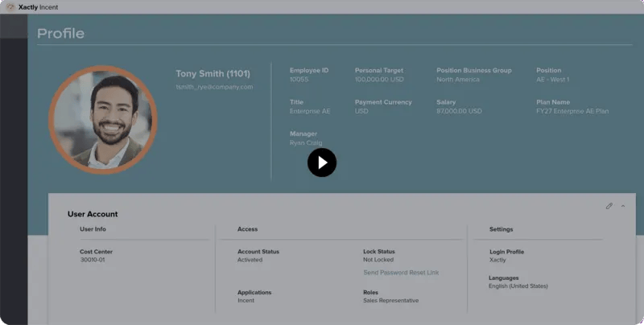Click the User Info column header
This screenshot has height=325, width=644.
pos(93,229)
